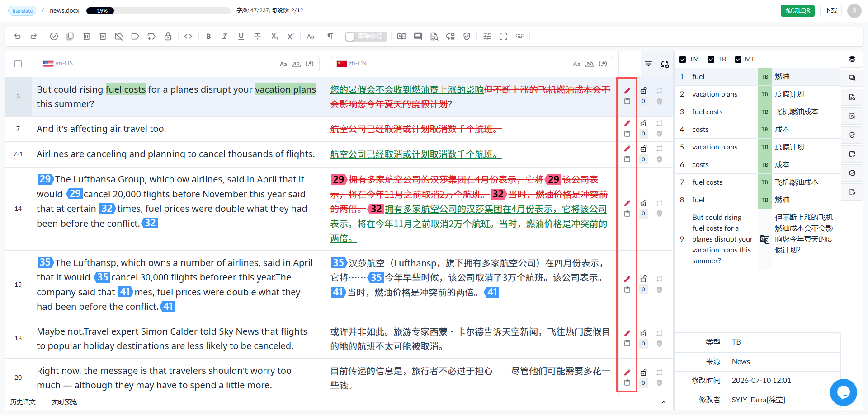The width and height of the screenshot is (868, 415).
Task: Click the 下载 download button
Action: pyautogui.click(x=831, y=10)
